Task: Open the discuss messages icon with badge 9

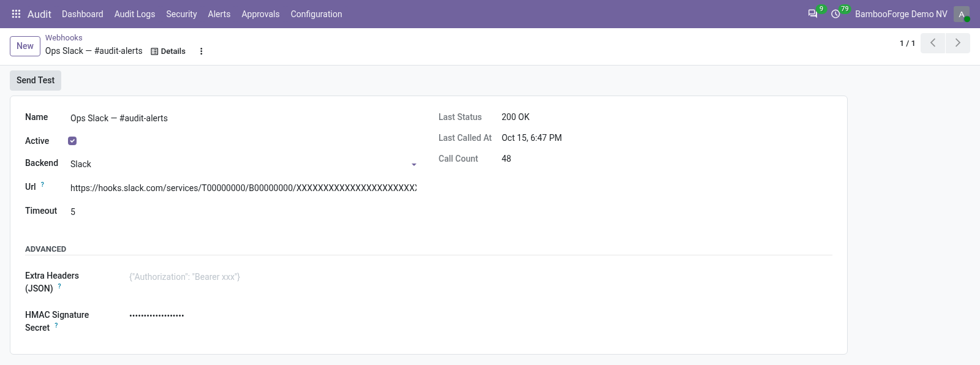Action: pos(813,13)
